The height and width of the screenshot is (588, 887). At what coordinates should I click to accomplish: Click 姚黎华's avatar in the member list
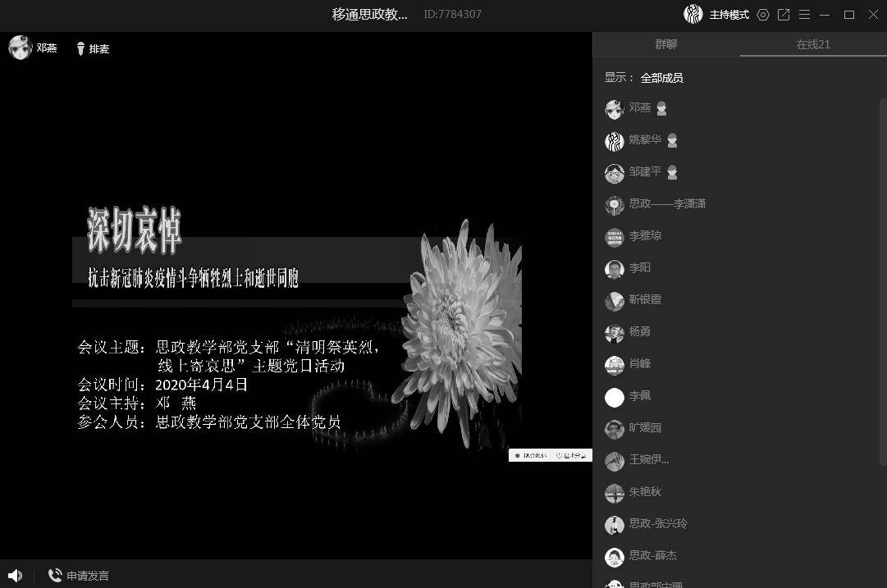pyautogui.click(x=615, y=141)
